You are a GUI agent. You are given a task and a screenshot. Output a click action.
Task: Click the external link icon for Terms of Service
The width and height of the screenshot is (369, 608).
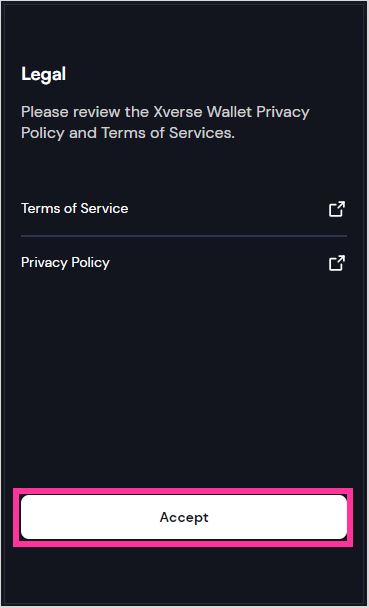pos(336,209)
